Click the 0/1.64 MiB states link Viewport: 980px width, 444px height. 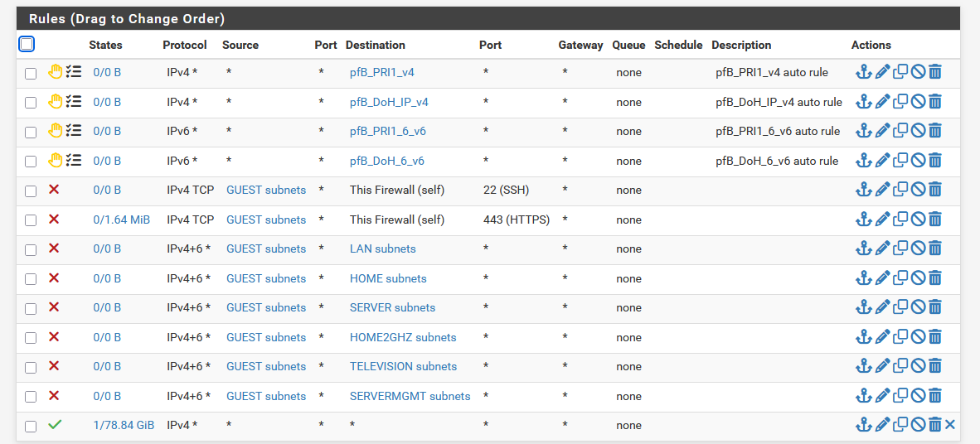click(x=121, y=220)
